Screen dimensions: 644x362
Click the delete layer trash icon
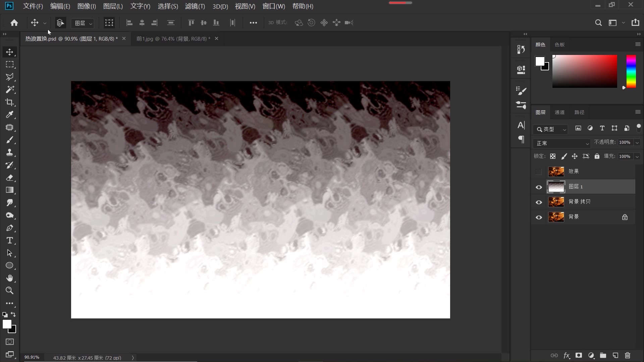pyautogui.click(x=628, y=355)
